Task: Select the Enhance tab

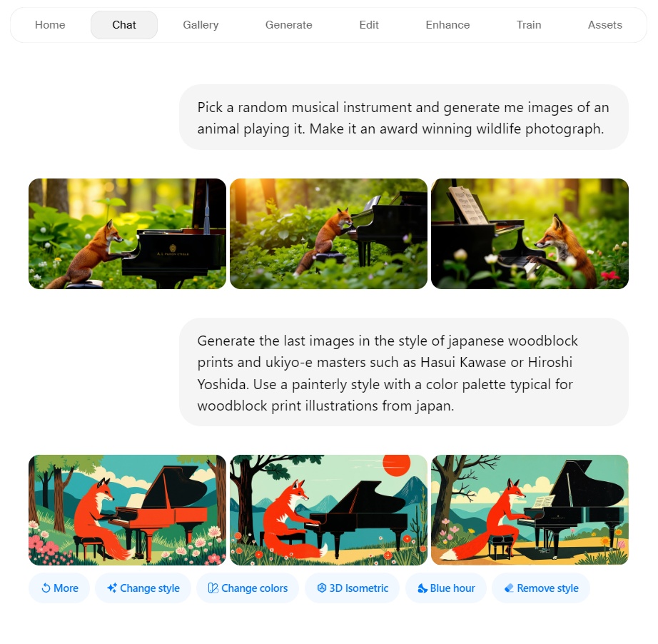Action: [447, 25]
